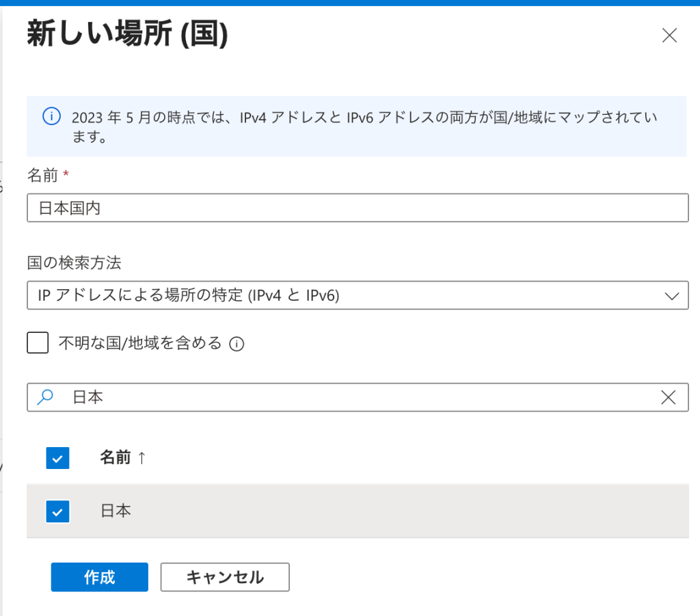Expand the 国の検索方法 dropdown chevron

coord(672,295)
